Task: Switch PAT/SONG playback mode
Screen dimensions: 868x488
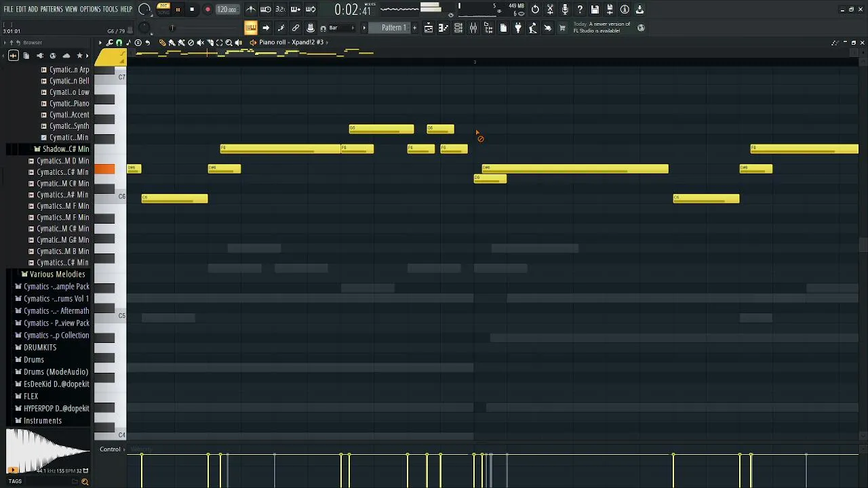Action: pos(163,9)
